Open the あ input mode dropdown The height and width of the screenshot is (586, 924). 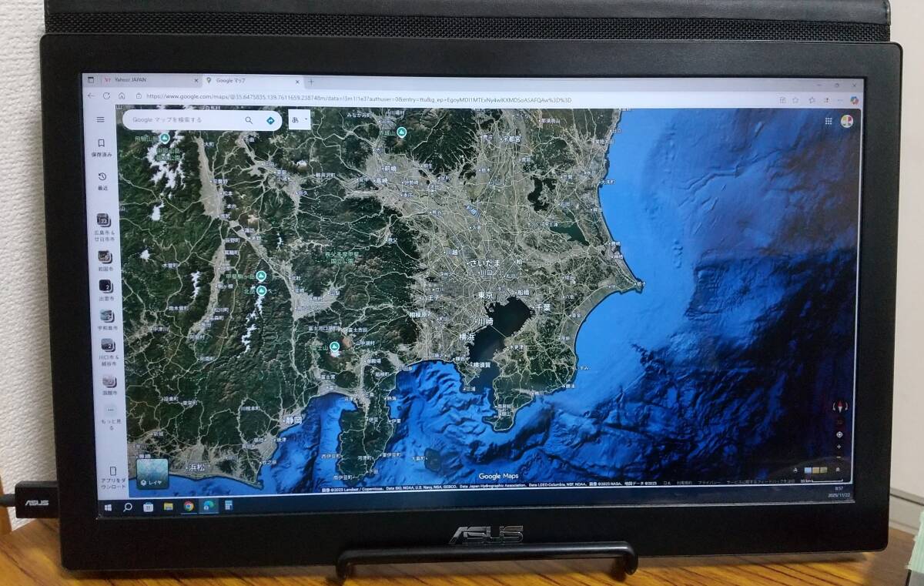[x=299, y=120]
